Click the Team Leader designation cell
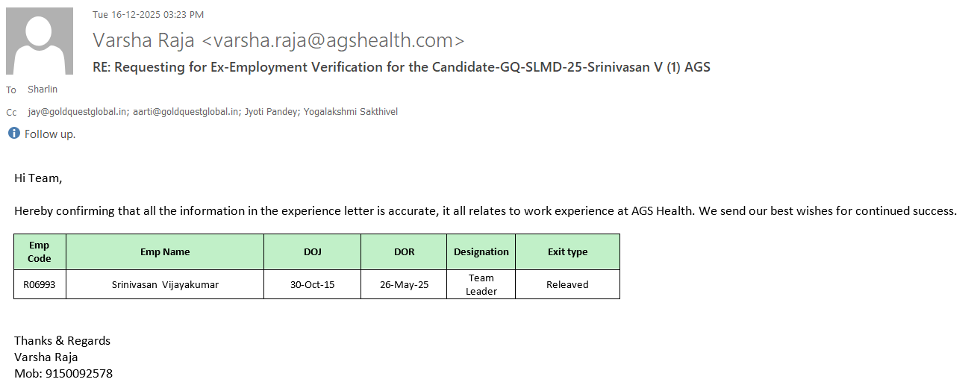This screenshot has height=388, width=980. coord(481,284)
